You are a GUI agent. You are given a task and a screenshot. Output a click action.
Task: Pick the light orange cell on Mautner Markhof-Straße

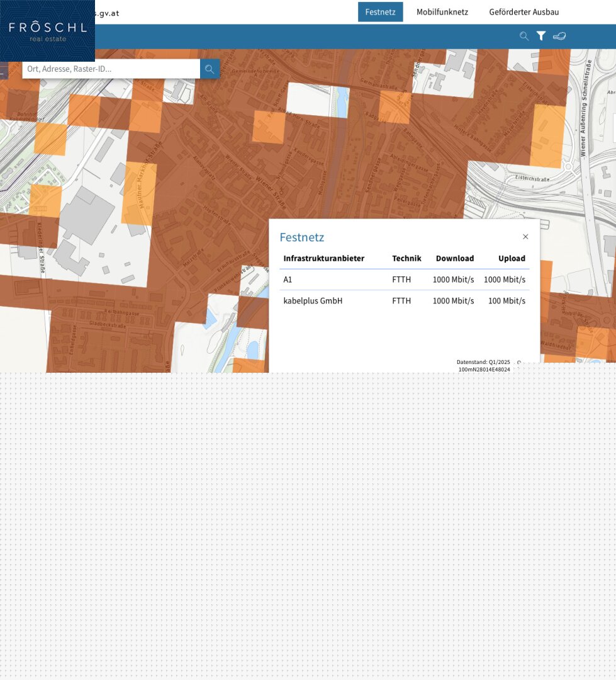(x=138, y=193)
